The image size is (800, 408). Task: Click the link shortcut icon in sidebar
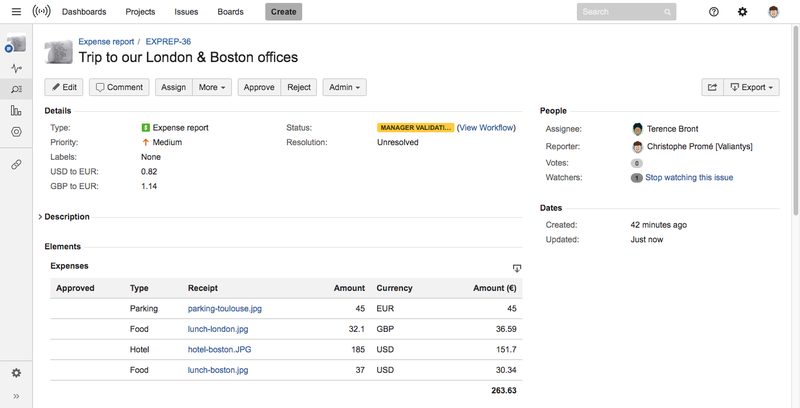tap(16, 163)
